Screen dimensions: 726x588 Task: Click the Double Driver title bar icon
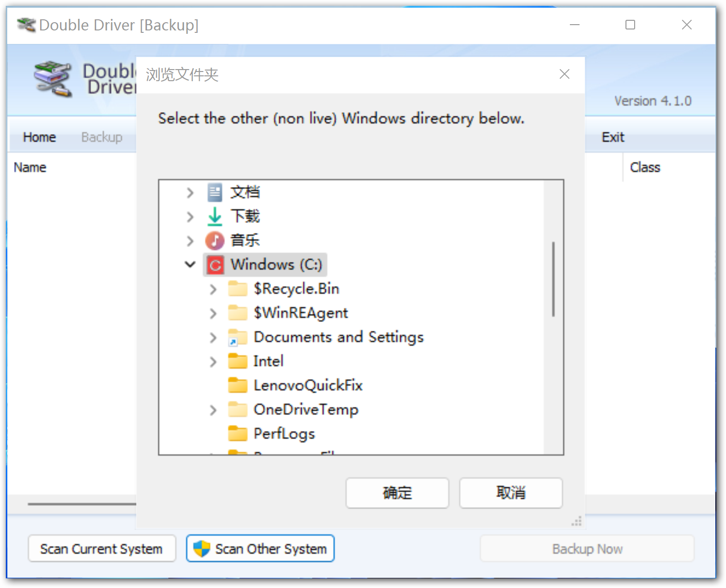(x=26, y=25)
